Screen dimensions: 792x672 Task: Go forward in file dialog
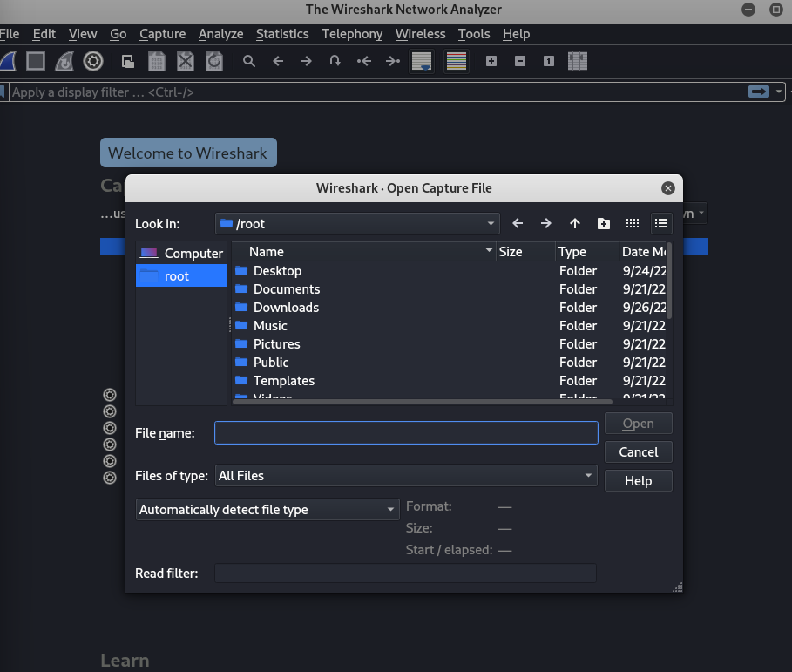pyautogui.click(x=546, y=223)
